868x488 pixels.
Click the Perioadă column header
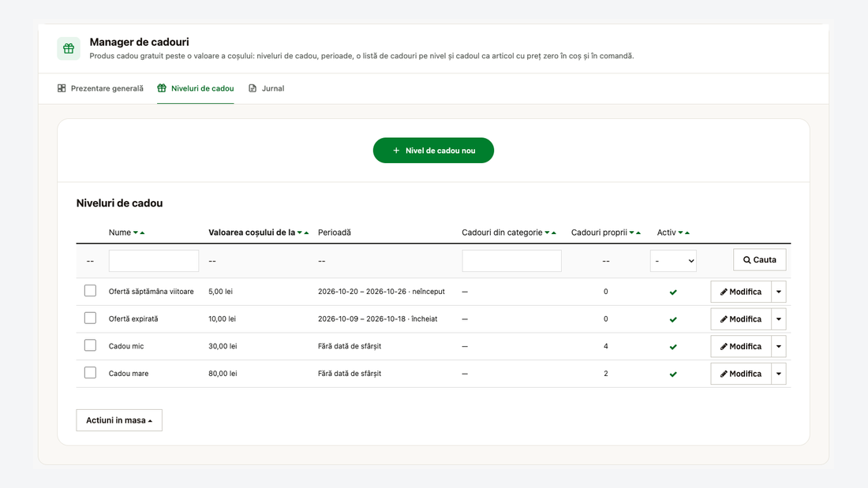point(335,233)
